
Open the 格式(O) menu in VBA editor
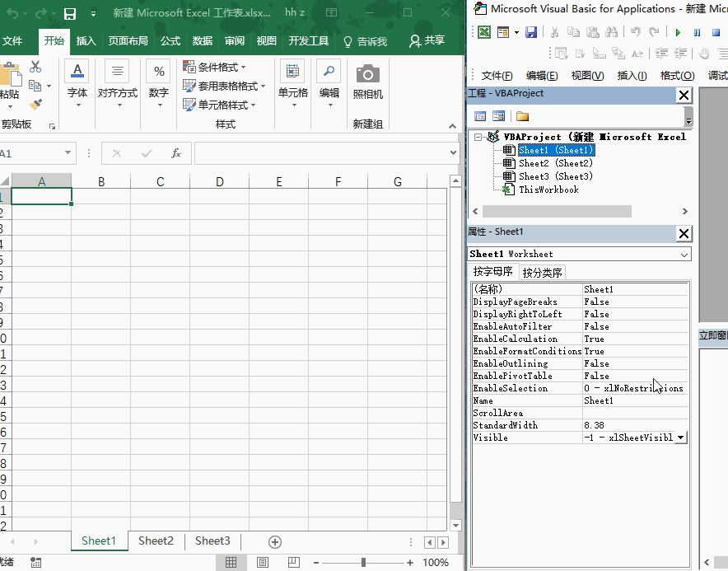[678, 75]
